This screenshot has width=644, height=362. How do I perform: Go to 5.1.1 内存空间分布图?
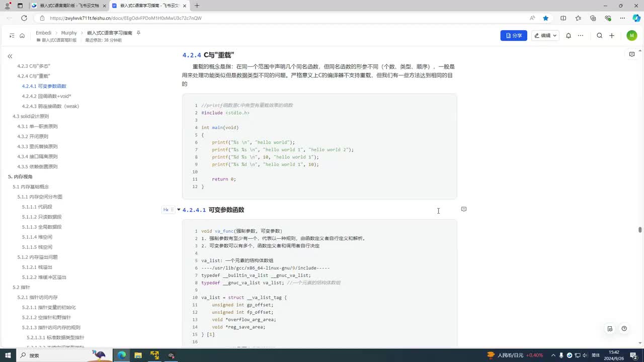coord(40,197)
